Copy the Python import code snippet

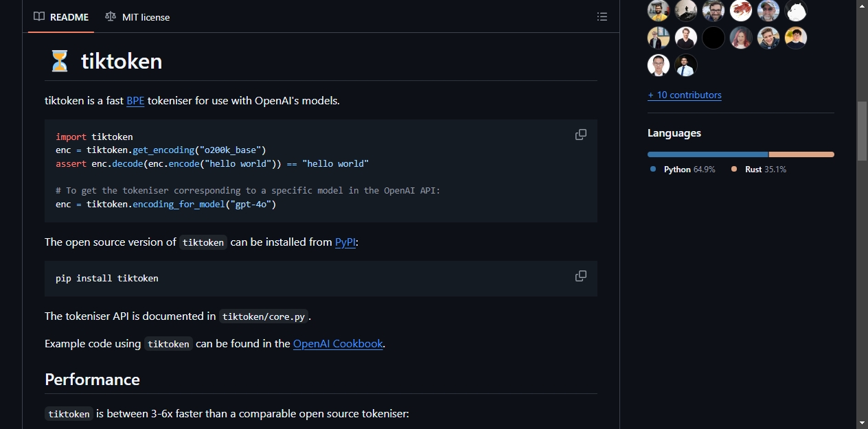coord(581,135)
